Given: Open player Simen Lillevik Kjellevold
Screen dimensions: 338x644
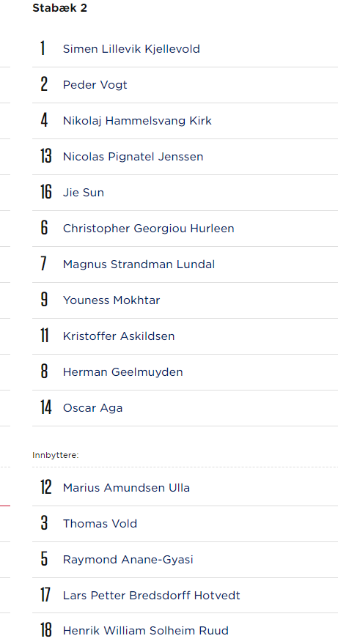Looking at the screenshot, I should [x=131, y=49].
